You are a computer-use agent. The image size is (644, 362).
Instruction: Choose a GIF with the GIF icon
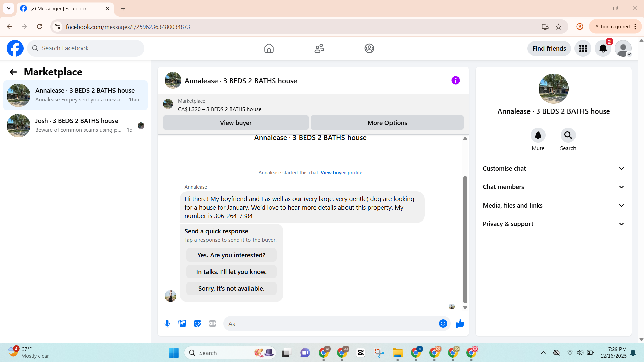click(x=213, y=324)
